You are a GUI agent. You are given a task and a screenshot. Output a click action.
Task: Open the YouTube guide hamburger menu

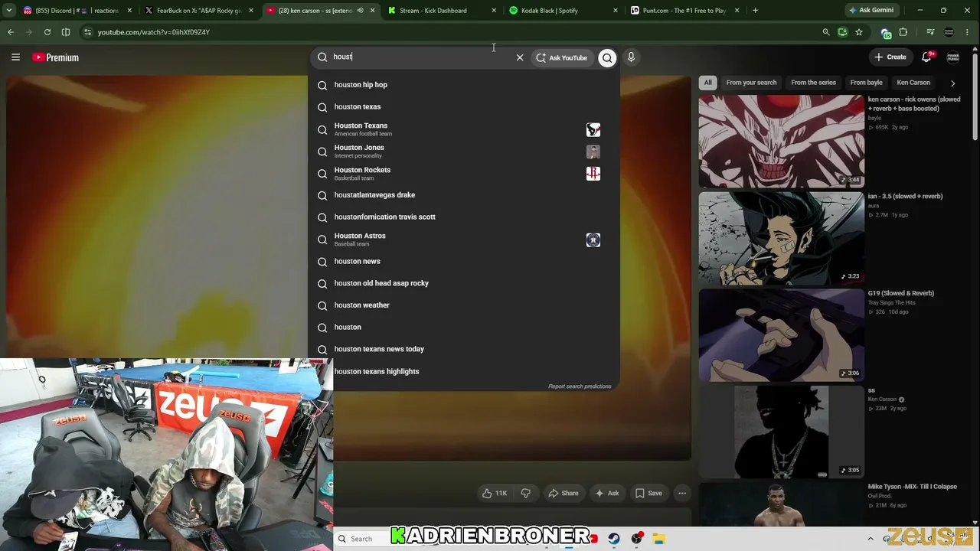[15, 57]
